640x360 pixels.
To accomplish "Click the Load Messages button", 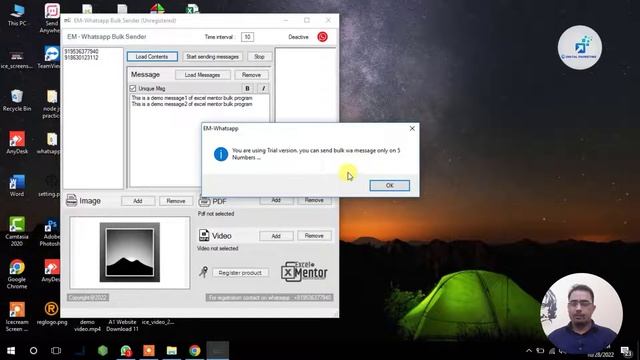I will tap(202, 75).
